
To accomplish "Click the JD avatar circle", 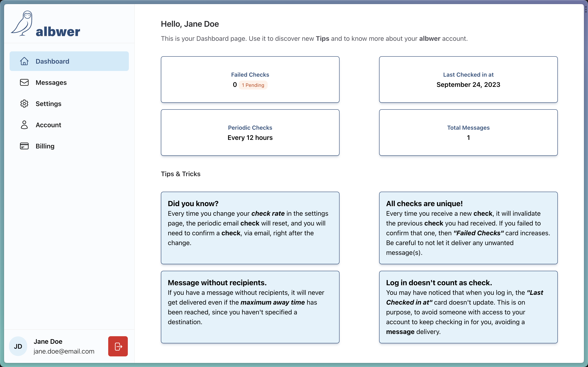I will pyautogui.click(x=18, y=346).
